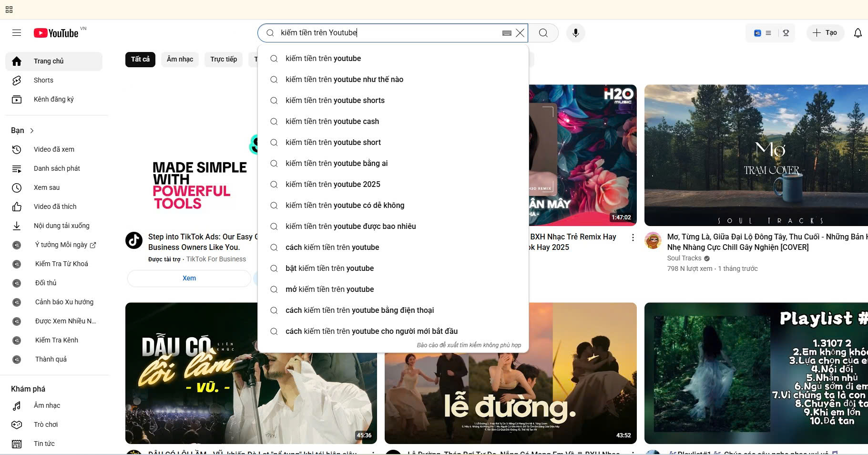Open more options for BXH Nhạc Trẻ Remix video
The width and height of the screenshot is (868, 455).
(x=633, y=238)
